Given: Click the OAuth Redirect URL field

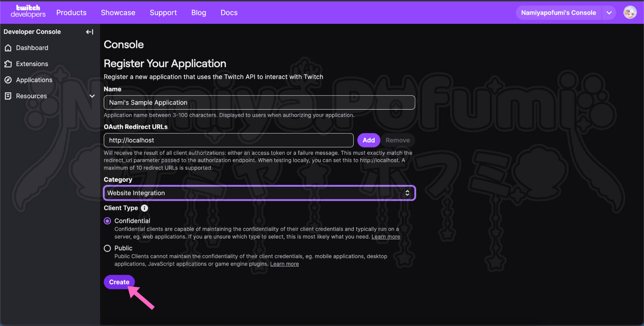Looking at the screenshot, I should coord(228,140).
